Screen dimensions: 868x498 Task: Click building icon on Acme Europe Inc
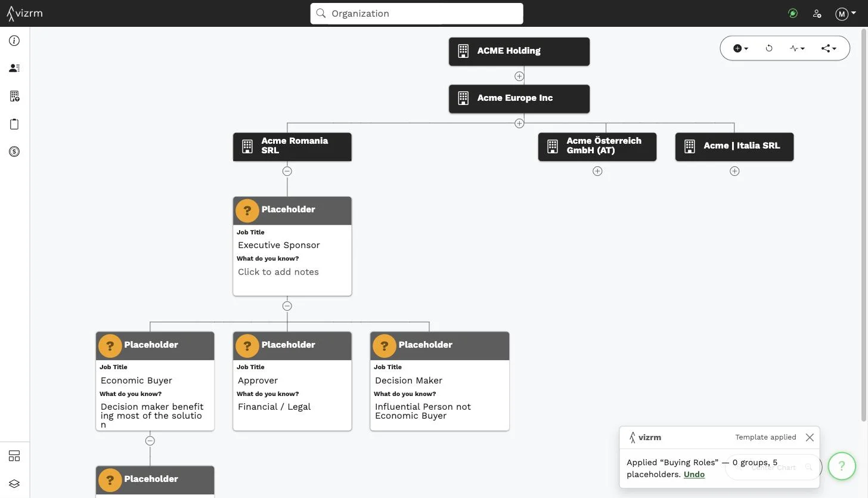[x=463, y=98]
